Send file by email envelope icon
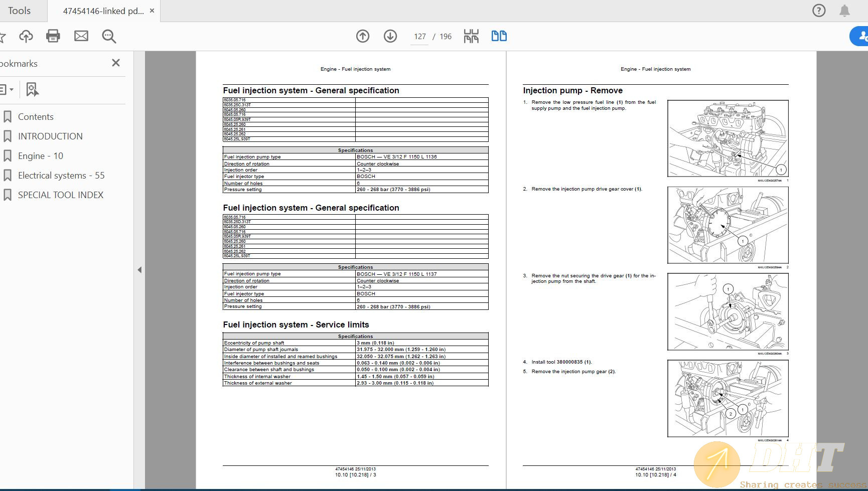 [x=81, y=36]
